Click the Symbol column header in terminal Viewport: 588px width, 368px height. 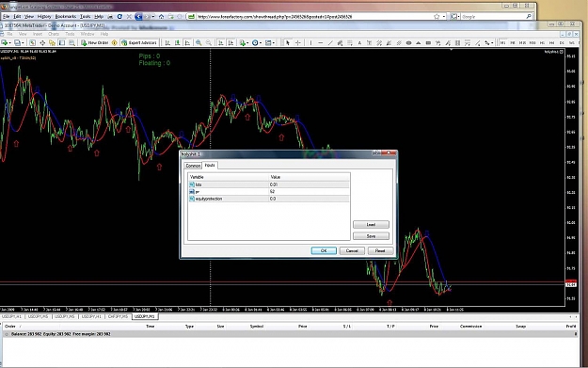coord(257,327)
